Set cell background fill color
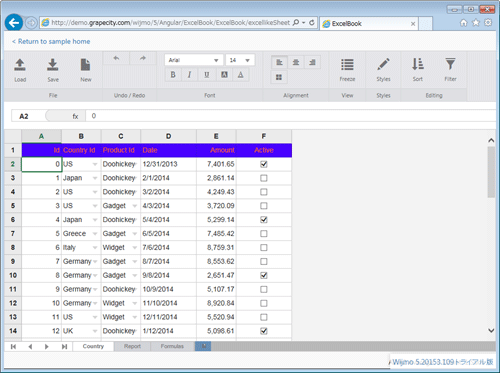 [x=224, y=75]
